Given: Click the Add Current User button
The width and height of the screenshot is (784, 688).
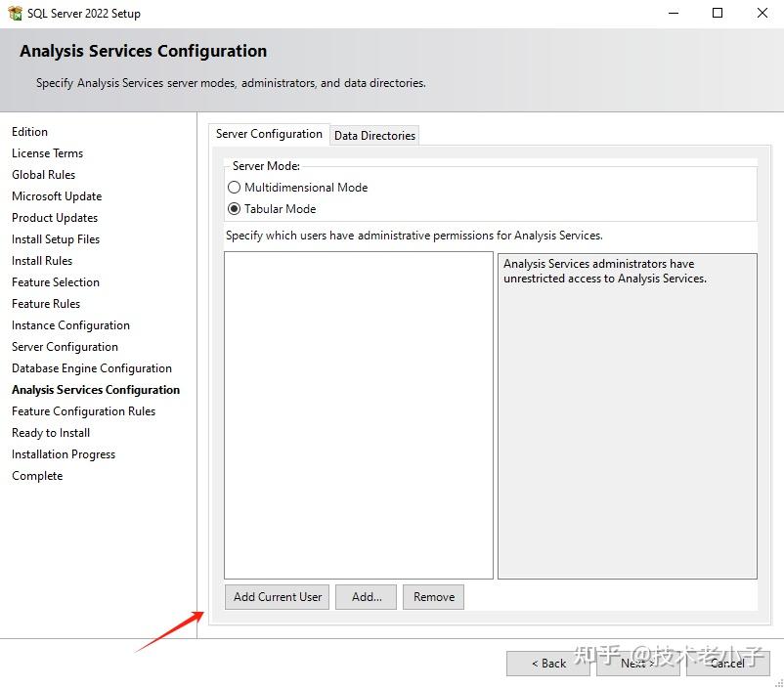Looking at the screenshot, I should 278,597.
